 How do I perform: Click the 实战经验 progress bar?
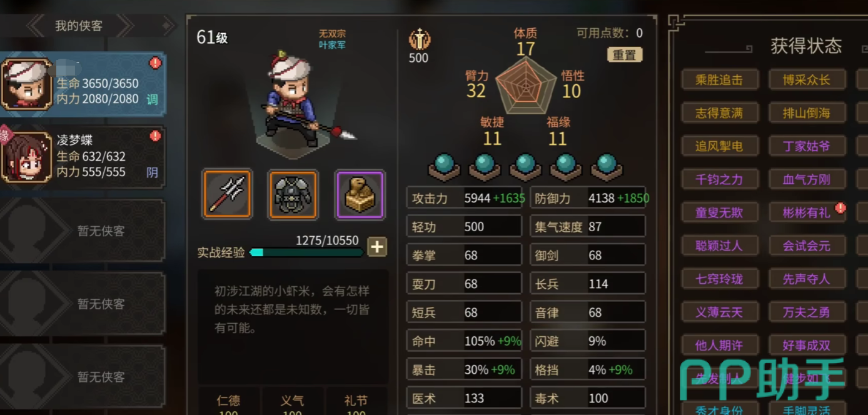click(x=306, y=252)
